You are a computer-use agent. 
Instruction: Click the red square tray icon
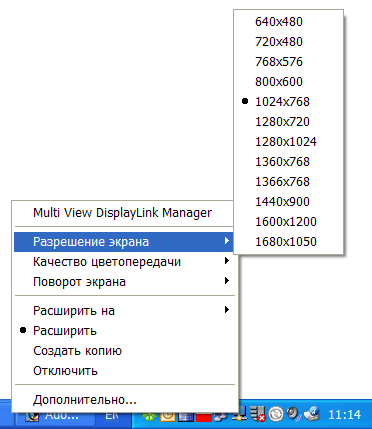click(x=204, y=417)
